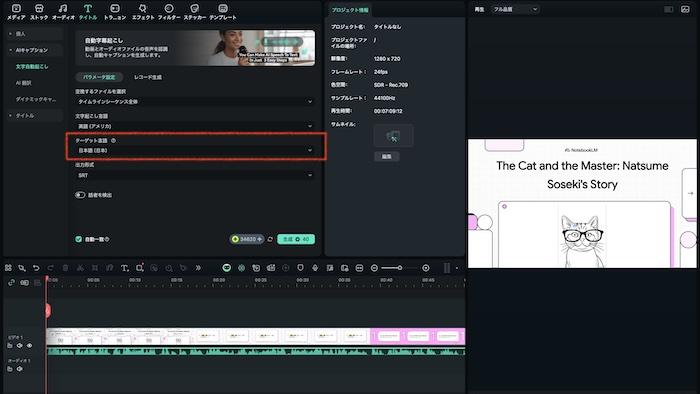Select AI 翻訳 in the left sidebar
The image size is (700, 394).
(x=24, y=83)
